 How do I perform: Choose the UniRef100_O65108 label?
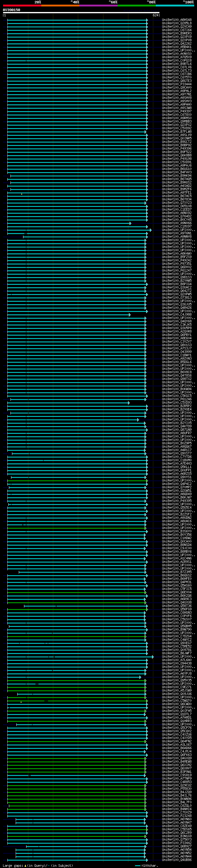point(177,206)
